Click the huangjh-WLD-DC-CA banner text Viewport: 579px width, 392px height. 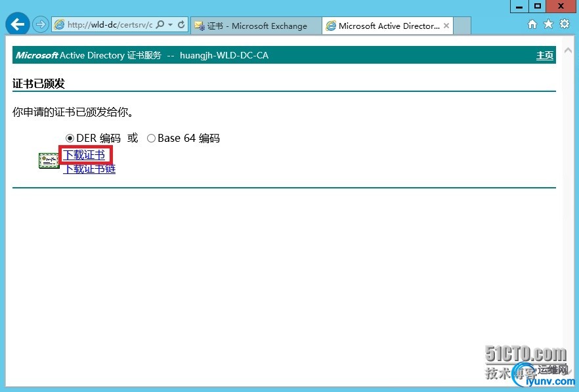[x=224, y=55]
